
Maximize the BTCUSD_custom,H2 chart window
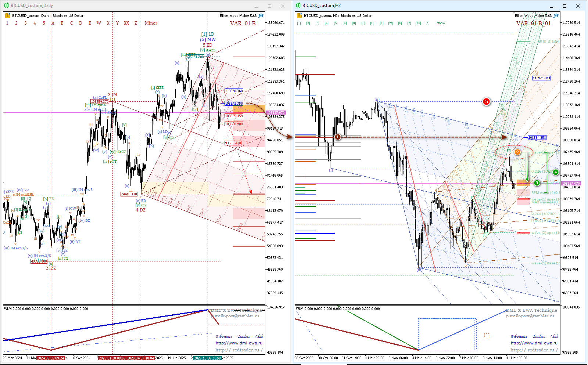564,6
